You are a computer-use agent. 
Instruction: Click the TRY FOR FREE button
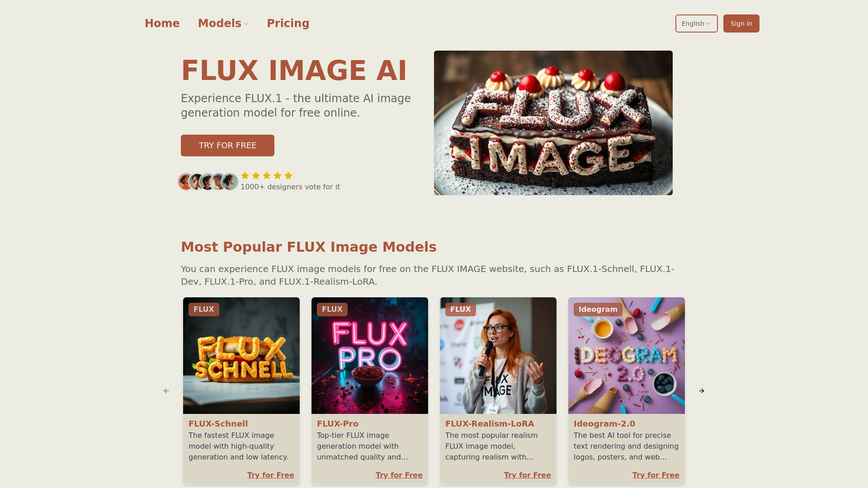click(227, 145)
